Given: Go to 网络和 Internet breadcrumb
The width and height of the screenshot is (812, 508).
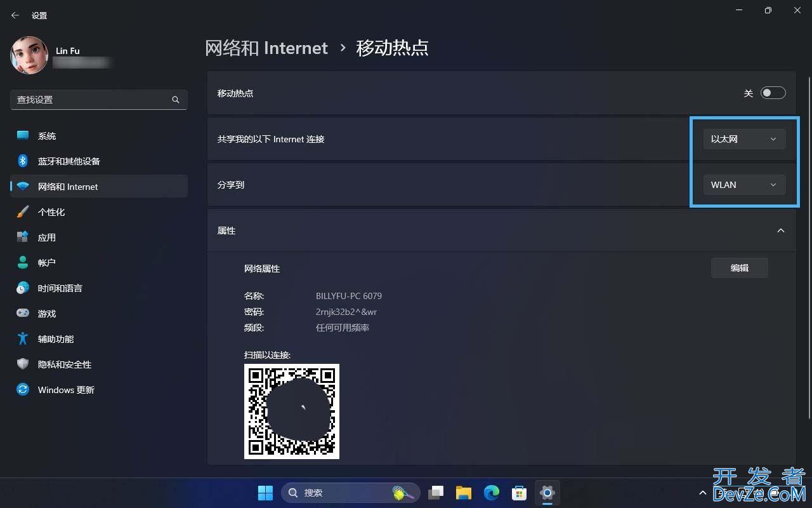Looking at the screenshot, I should [x=266, y=48].
